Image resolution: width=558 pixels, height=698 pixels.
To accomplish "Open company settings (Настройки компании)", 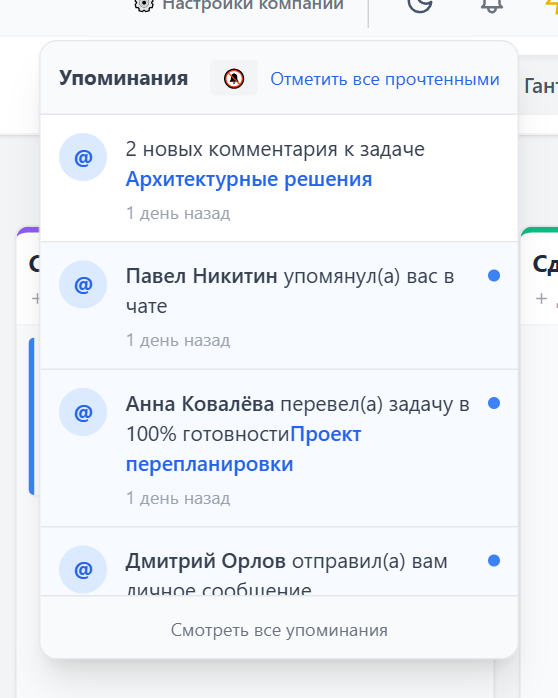I will (x=239, y=5).
